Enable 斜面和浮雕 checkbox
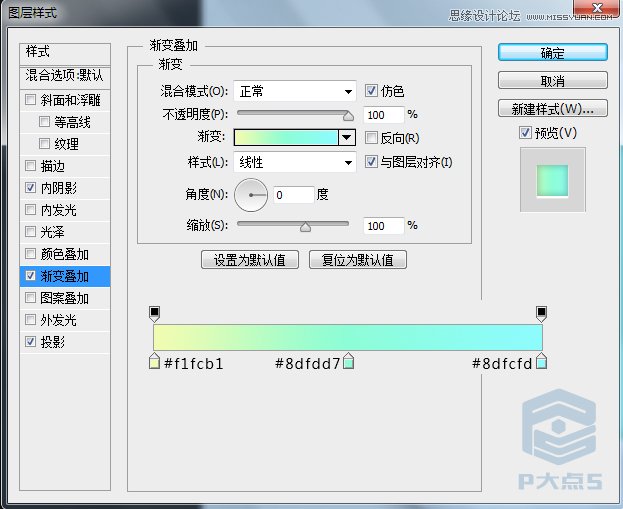 31,99
